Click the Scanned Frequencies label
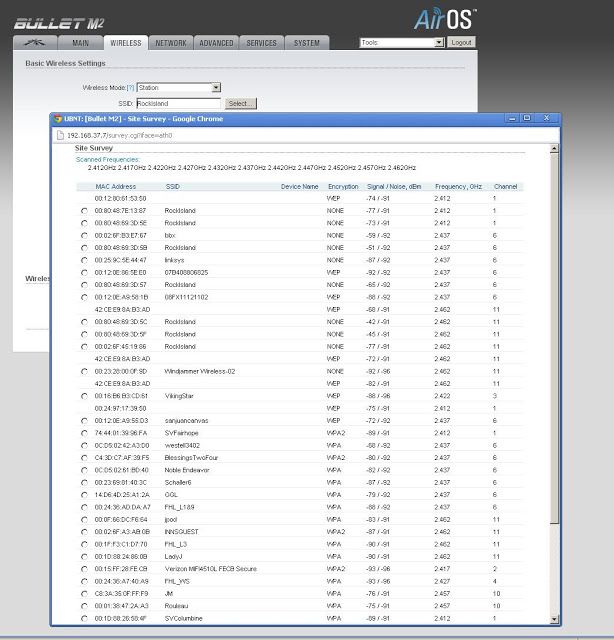 (x=107, y=160)
